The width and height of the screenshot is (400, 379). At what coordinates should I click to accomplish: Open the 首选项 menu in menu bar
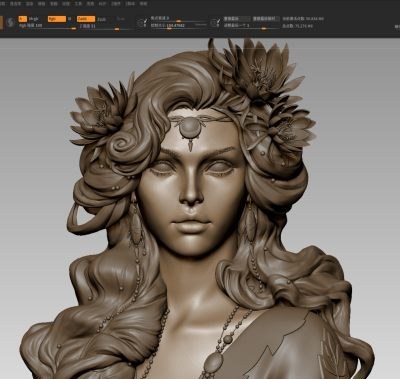coord(15,4)
